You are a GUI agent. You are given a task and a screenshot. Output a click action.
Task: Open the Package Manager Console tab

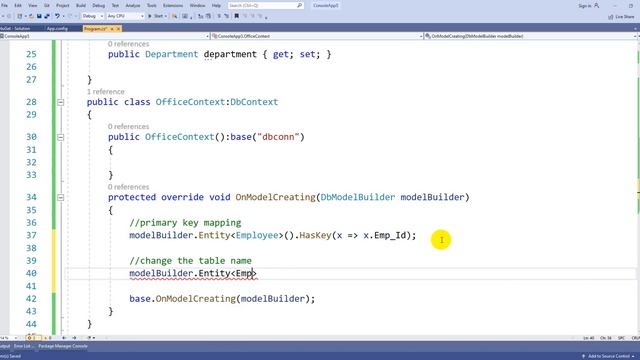[x=63, y=346]
